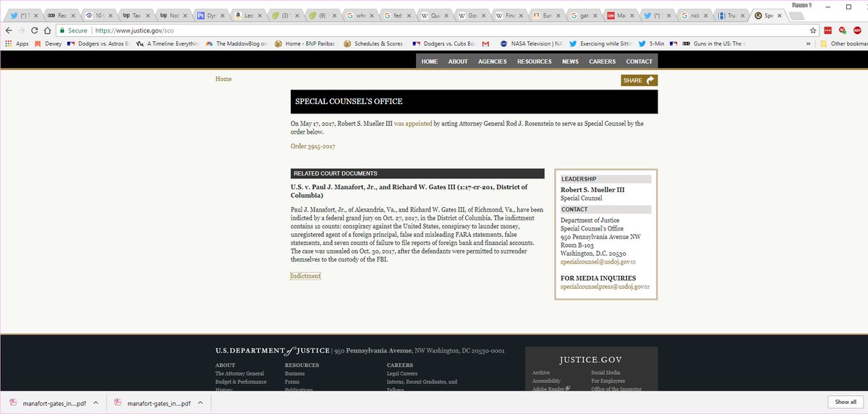Click the SHARE button
Image resolution: width=868 pixels, height=414 pixels.
639,80
